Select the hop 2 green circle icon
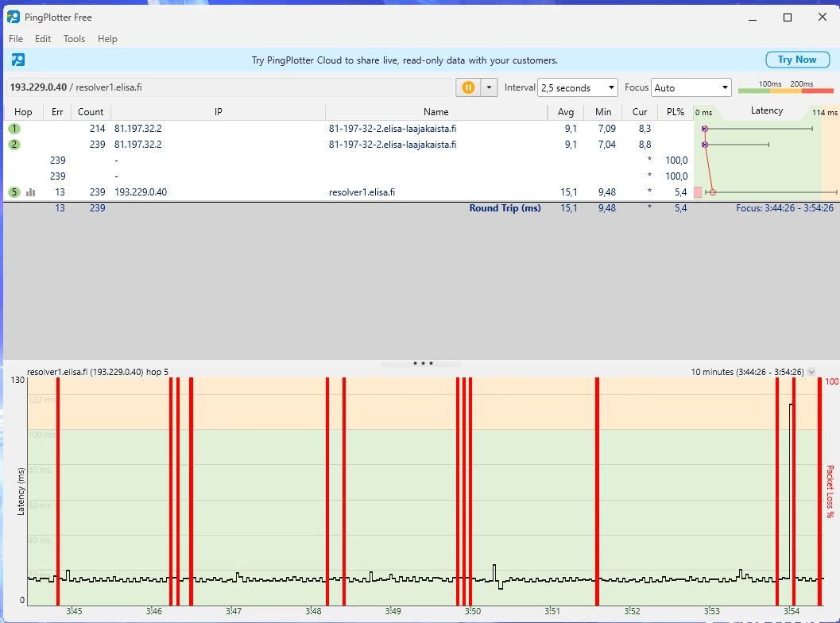 point(14,145)
